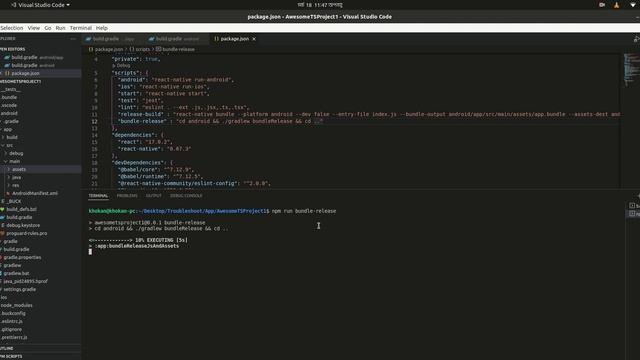This screenshot has height=360, width=640.
Task: Switch to the second build.gradle editor tab
Action: (177, 39)
